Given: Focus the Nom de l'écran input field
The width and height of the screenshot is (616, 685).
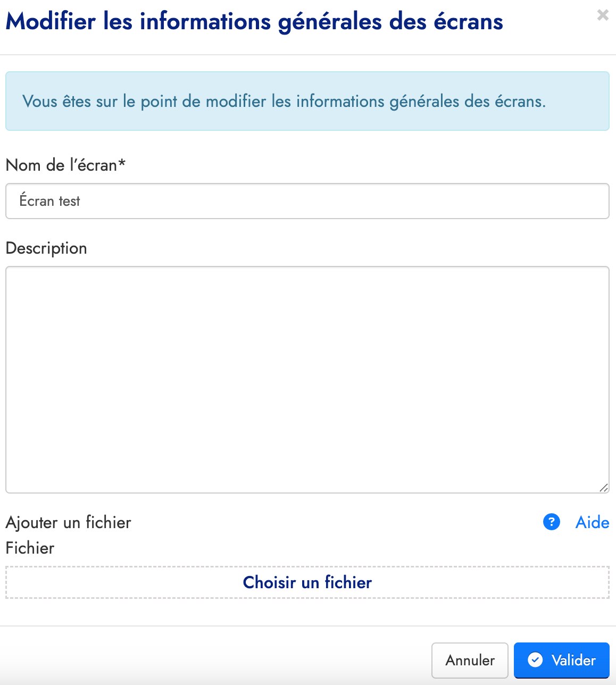Looking at the screenshot, I should 307,201.
